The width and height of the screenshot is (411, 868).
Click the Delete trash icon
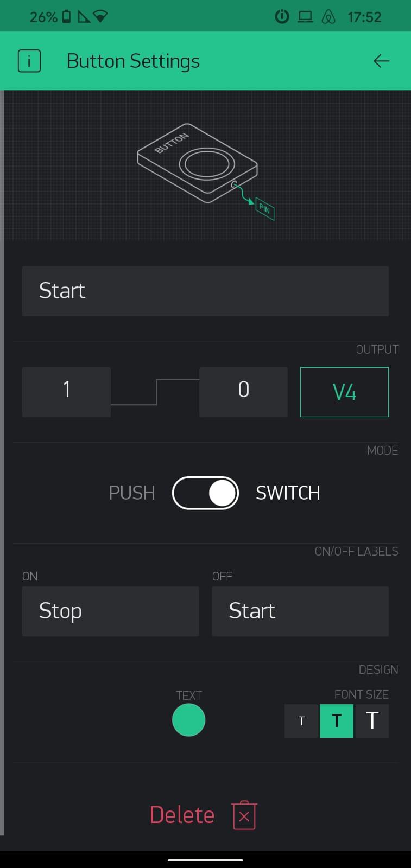tap(243, 814)
